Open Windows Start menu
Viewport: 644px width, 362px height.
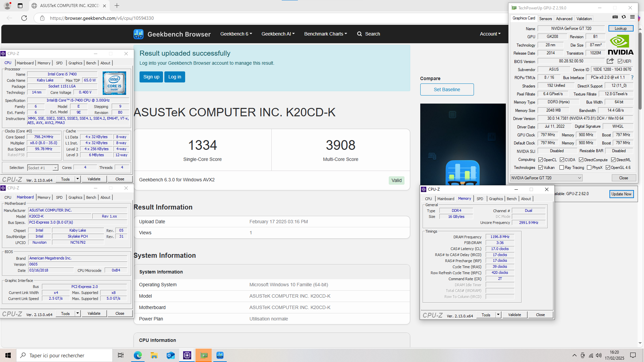pos(8,355)
